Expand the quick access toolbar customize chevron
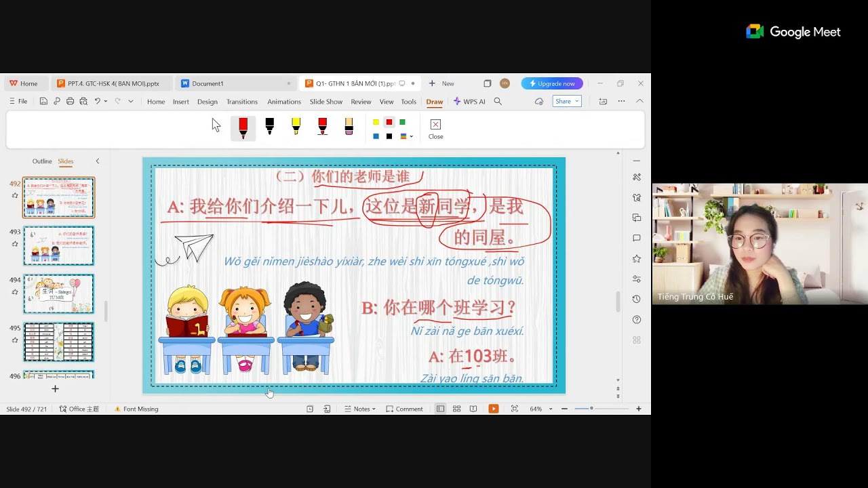This screenshot has width=868, height=488. [x=131, y=102]
